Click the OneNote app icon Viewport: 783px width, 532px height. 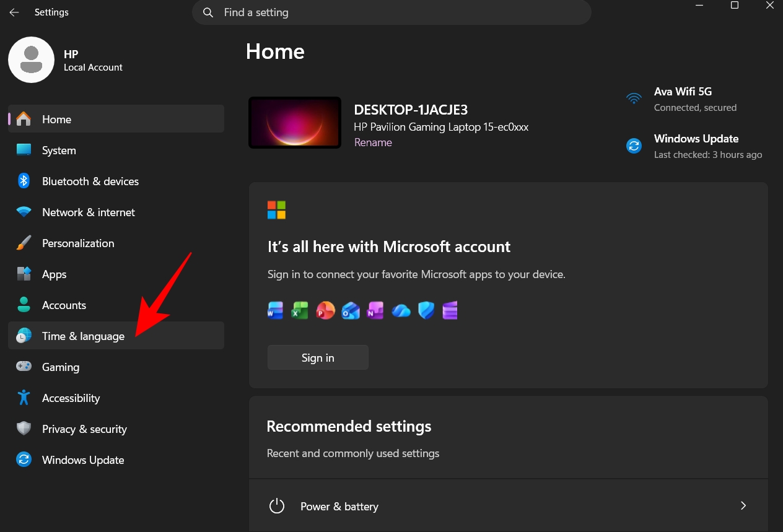click(375, 310)
